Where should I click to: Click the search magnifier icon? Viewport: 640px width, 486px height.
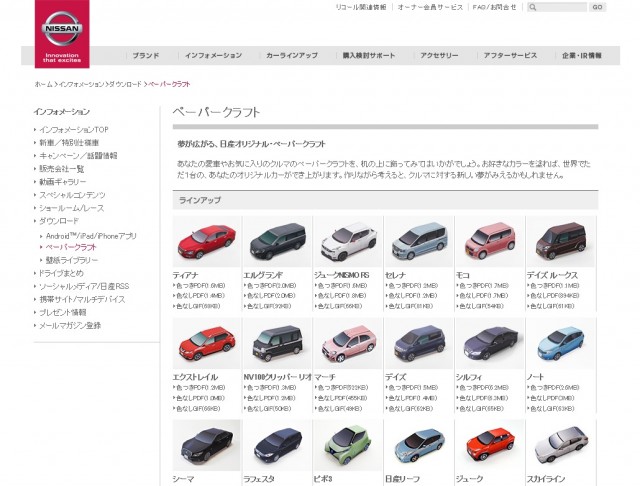[533, 7]
